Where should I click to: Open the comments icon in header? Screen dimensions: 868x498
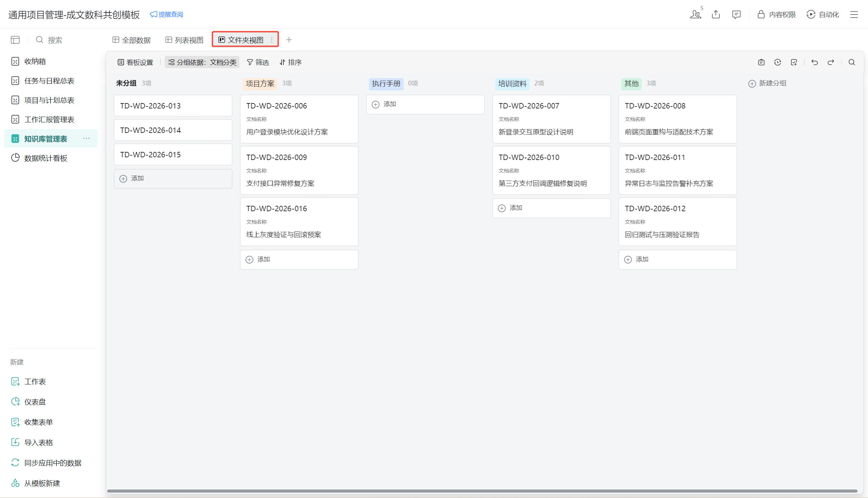pos(736,14)
